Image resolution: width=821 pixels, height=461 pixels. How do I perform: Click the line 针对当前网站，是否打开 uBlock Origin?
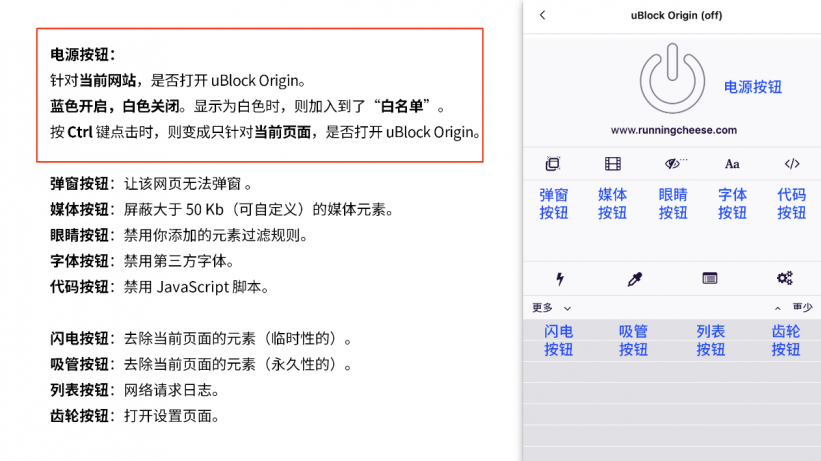point(177,81)
